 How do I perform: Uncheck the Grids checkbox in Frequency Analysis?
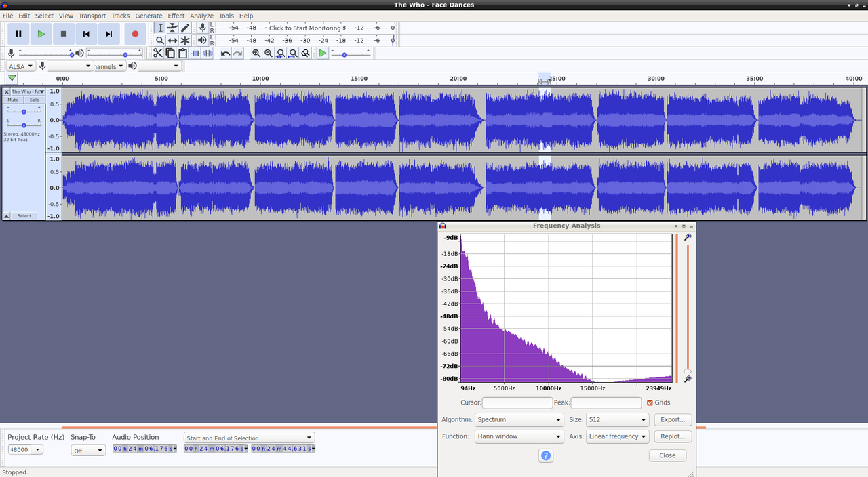(650, 402)
